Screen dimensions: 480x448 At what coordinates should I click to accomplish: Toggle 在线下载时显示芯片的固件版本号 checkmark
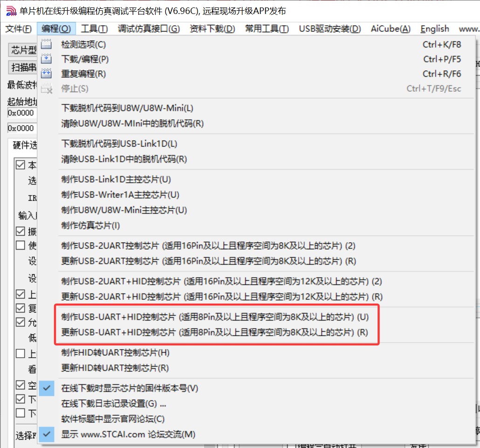pos(47,388)
